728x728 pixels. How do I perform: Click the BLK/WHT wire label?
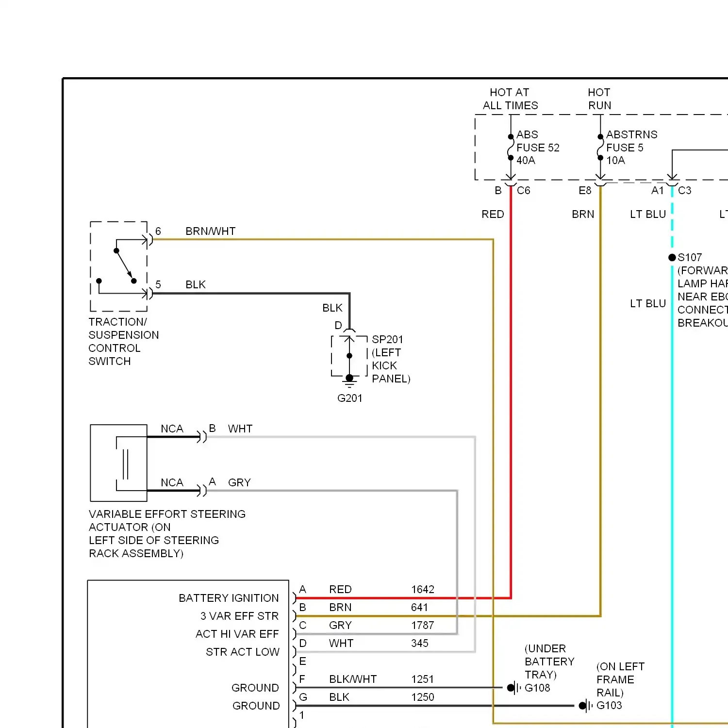coord(353,679)
